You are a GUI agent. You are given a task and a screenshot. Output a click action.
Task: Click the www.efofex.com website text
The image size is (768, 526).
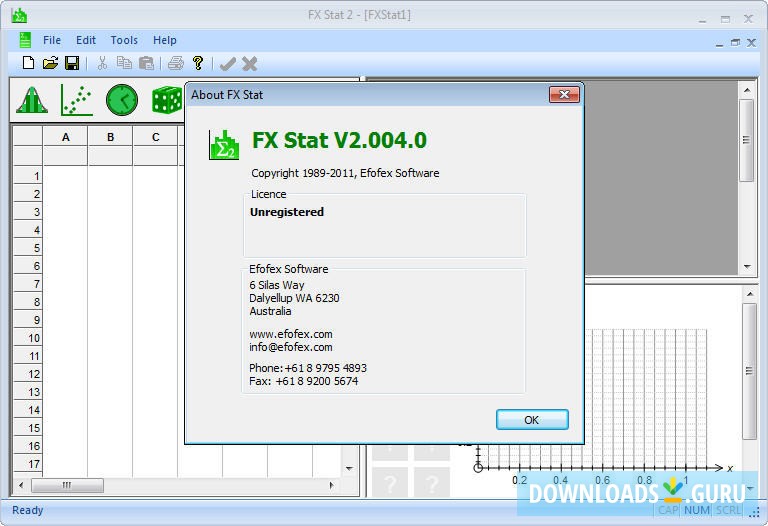tap(290, 334)
